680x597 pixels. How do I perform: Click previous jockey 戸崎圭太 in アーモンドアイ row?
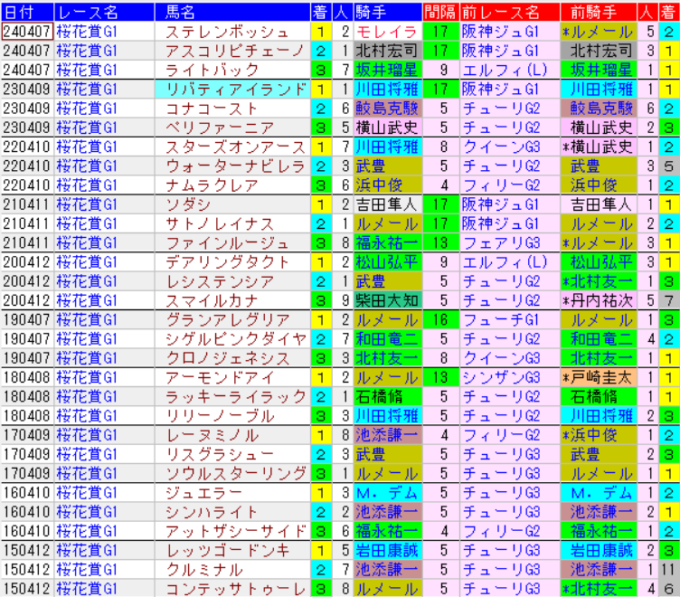tap(597, 378)
